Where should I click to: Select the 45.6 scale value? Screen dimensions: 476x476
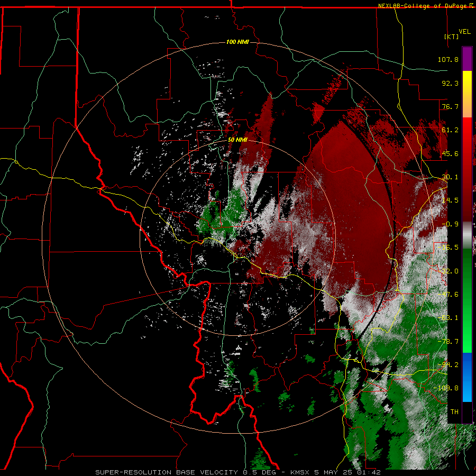click(x=450, y=153)
